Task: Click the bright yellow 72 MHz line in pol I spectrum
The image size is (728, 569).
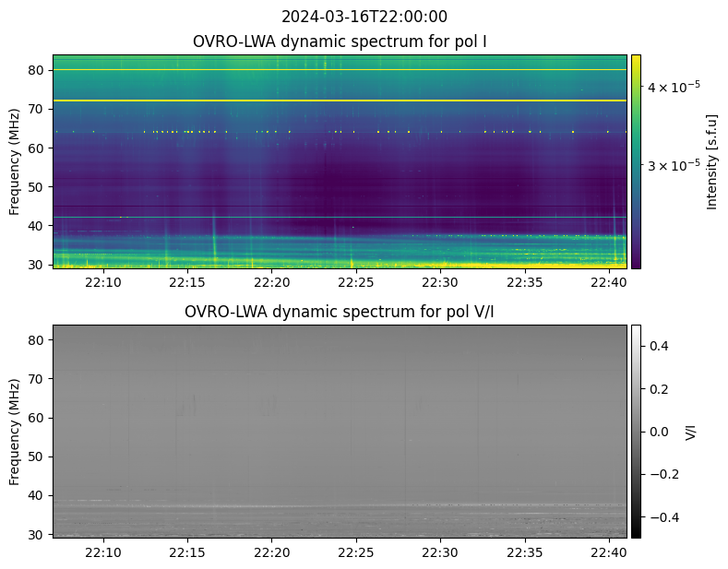Action: 340,101
